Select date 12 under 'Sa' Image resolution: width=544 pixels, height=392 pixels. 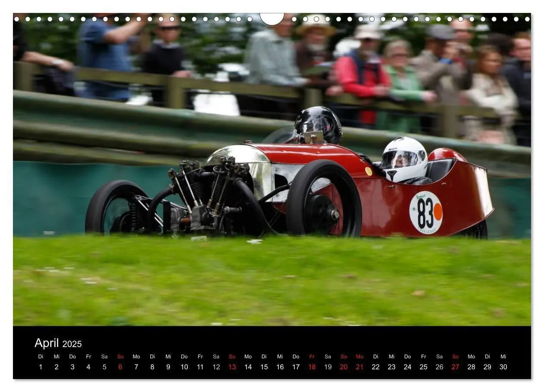216,367
